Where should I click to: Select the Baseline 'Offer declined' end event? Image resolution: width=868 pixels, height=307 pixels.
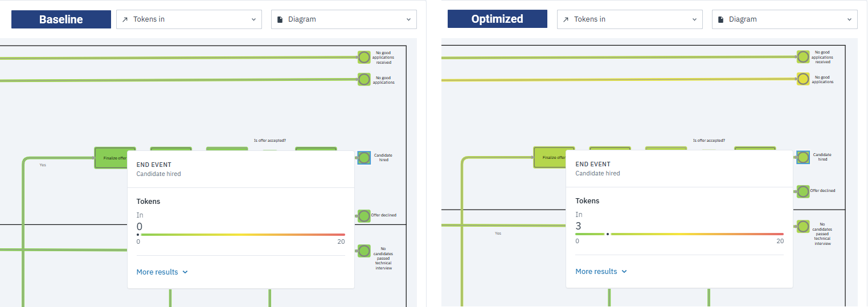point(364,215)
